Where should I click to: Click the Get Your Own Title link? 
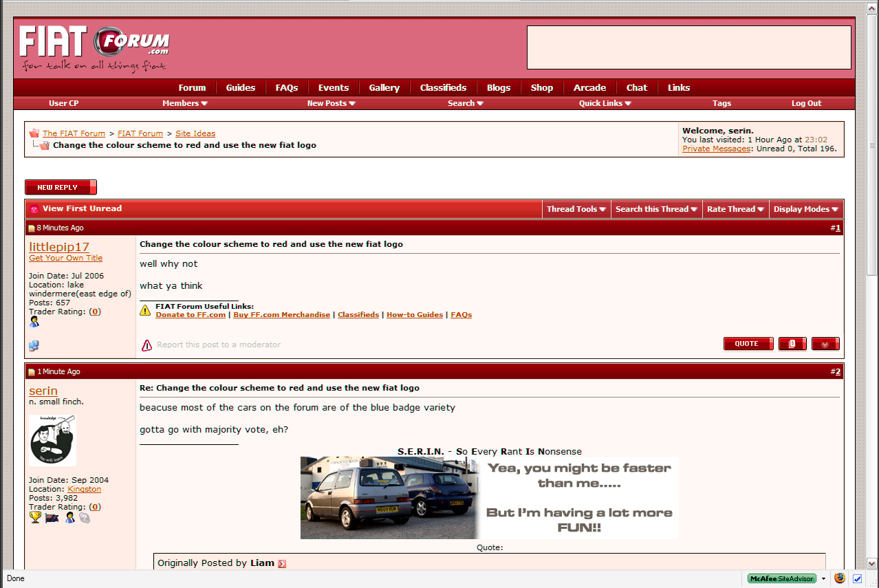pos(65,258)
